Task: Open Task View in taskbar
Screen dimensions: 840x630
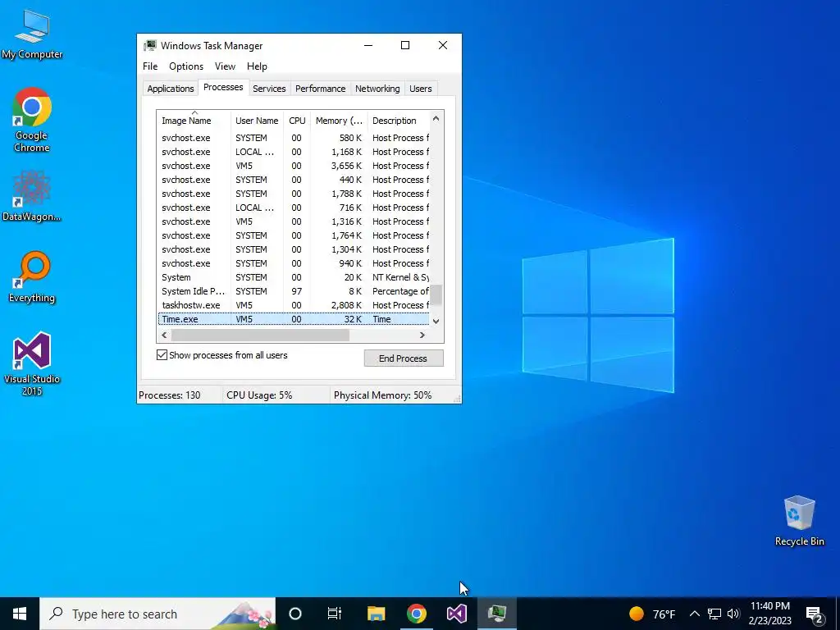Action: (x=335, y=614)
